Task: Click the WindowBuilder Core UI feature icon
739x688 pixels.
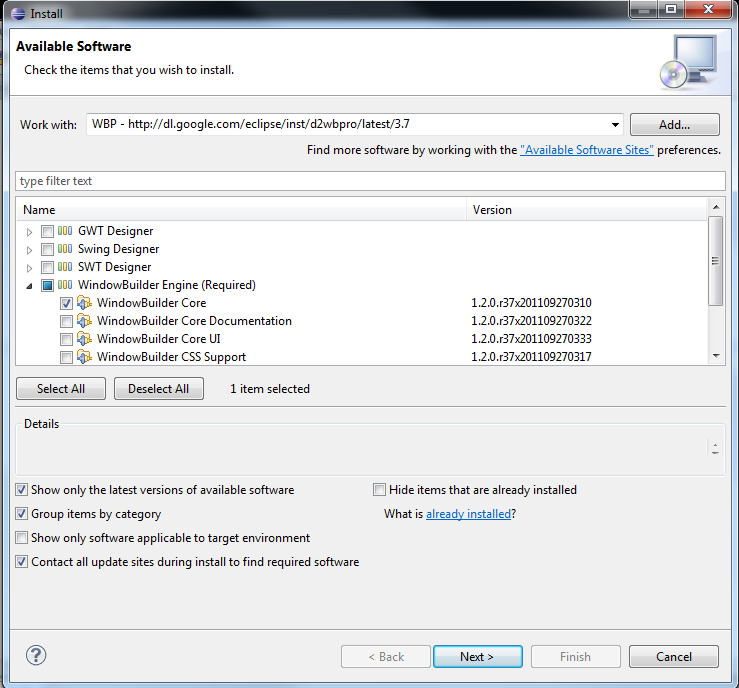Action: (84, 339)
